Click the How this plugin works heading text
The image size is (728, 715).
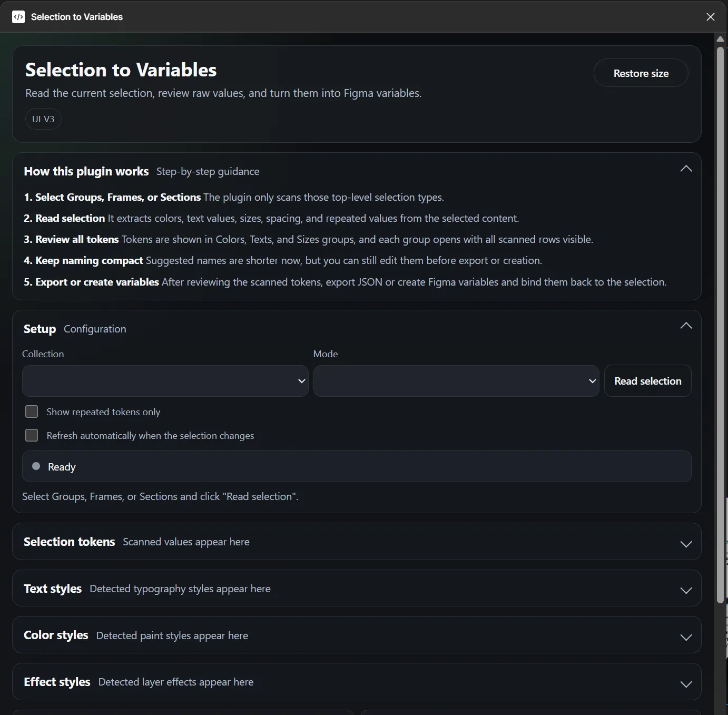[x=86, y=171]
